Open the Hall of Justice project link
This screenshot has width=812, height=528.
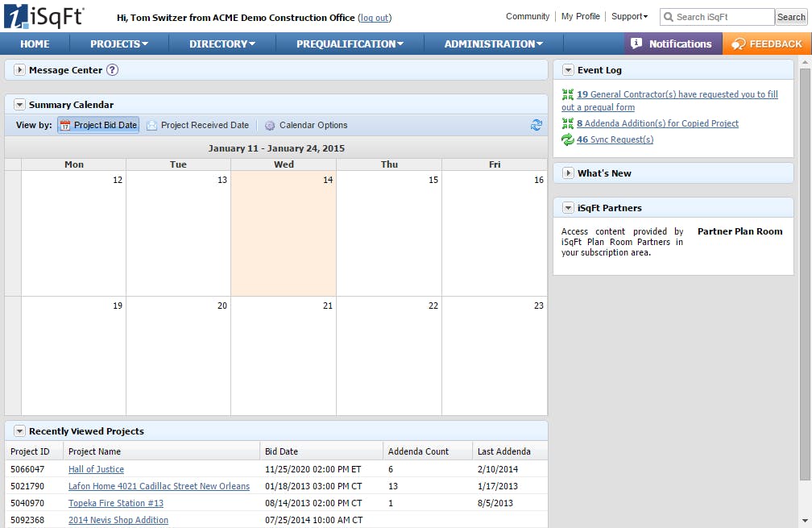click(x=96, y=469)
